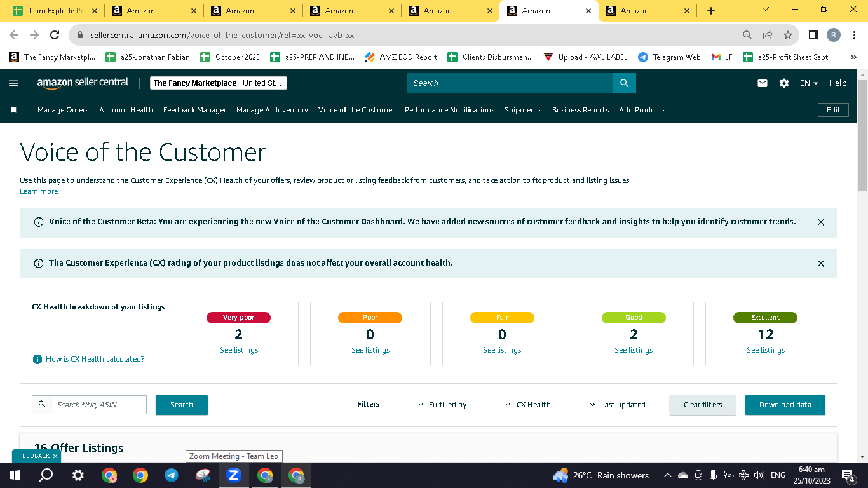See listings under Fair rating

click(x=502, y=350)
